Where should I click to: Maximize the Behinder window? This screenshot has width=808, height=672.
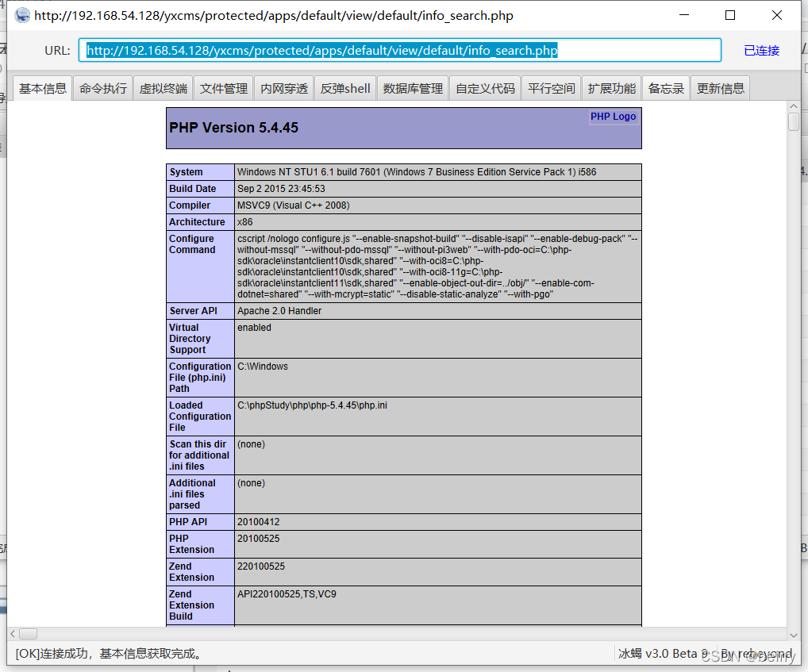coord(730,16)
